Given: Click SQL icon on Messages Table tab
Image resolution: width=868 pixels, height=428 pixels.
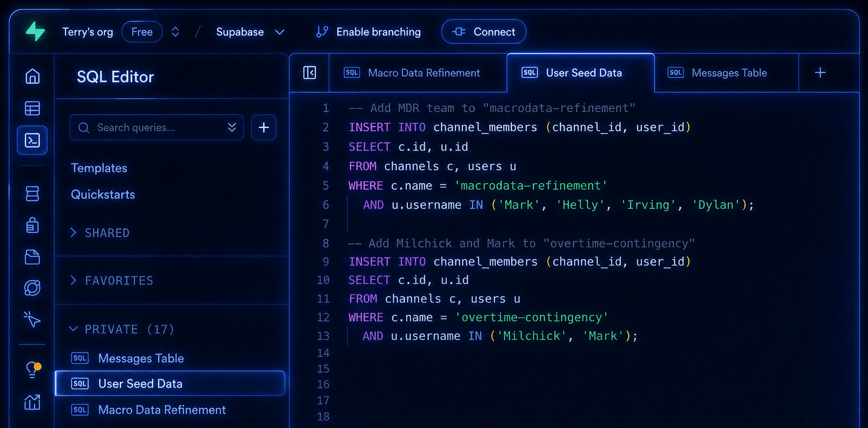Looking at the screenshot, I should [x=675, y=72].
